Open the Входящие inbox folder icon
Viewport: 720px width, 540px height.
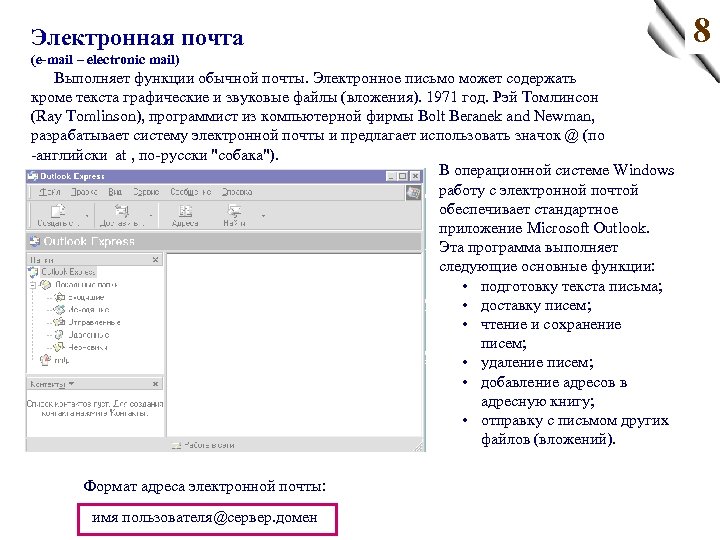[x=60, y=297]
